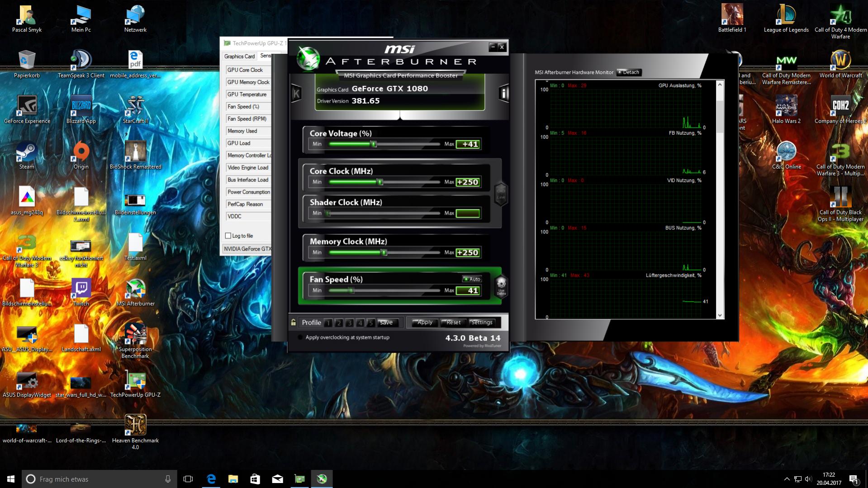Open Microsoft Edge from the taskbar
Viewport: 868px width, 488px height.
click(x=211, y=479)
